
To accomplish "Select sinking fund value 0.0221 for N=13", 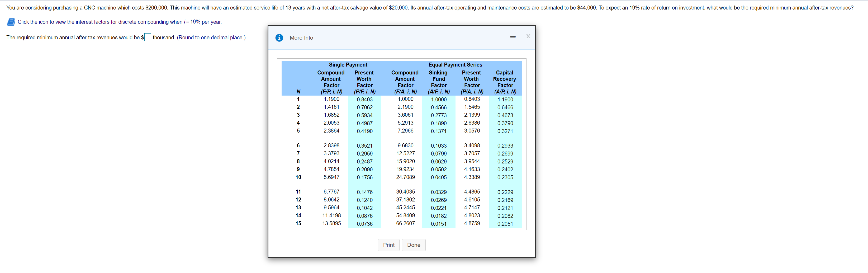I will click(x=439, y=208).
